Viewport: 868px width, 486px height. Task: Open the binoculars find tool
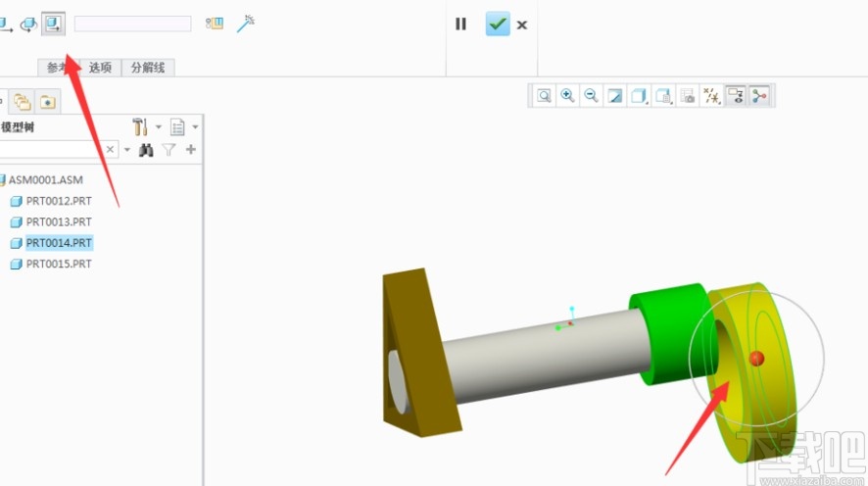(146, 150)
